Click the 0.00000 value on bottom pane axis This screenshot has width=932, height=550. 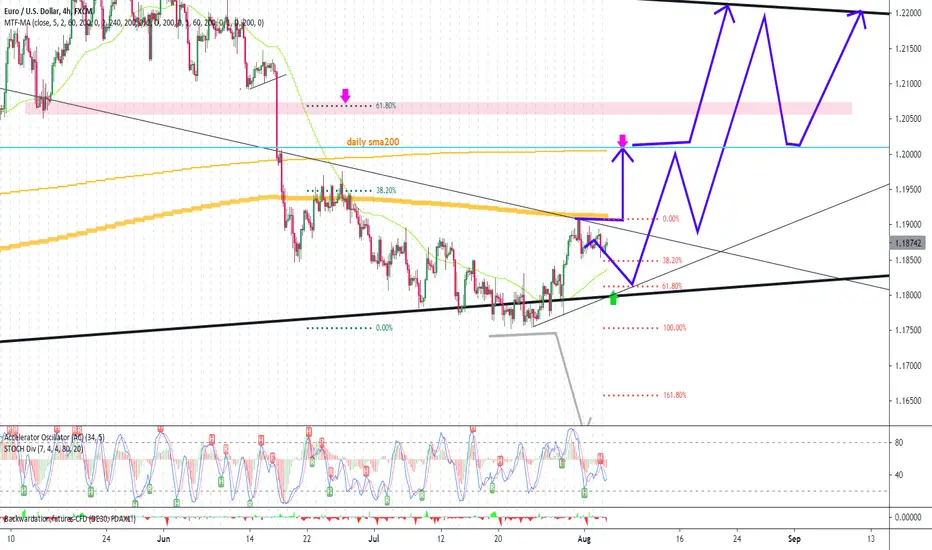pos(908,517)
